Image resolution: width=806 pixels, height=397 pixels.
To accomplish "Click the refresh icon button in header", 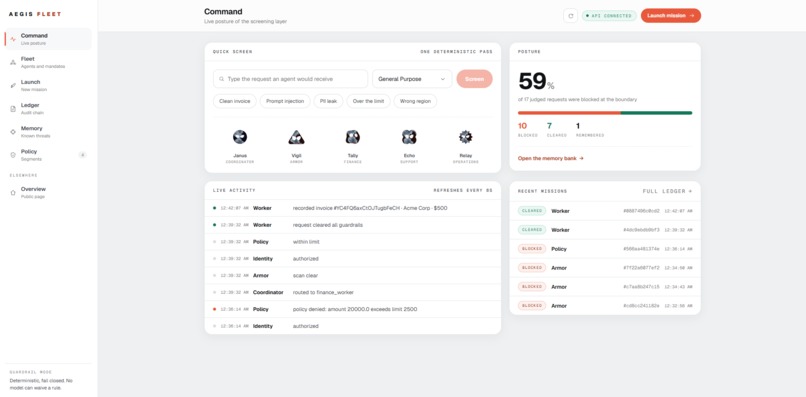I will (x=570, y=15).
